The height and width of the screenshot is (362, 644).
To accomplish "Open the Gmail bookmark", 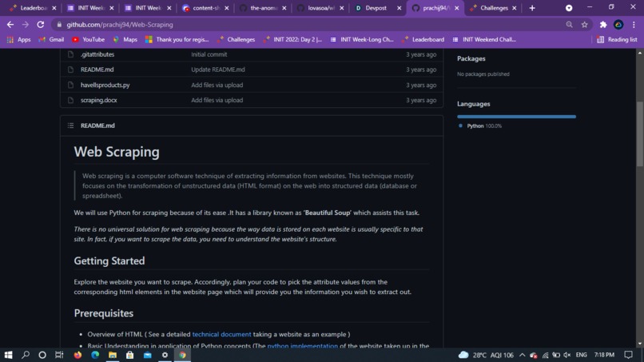I will [x=51, y=39].
